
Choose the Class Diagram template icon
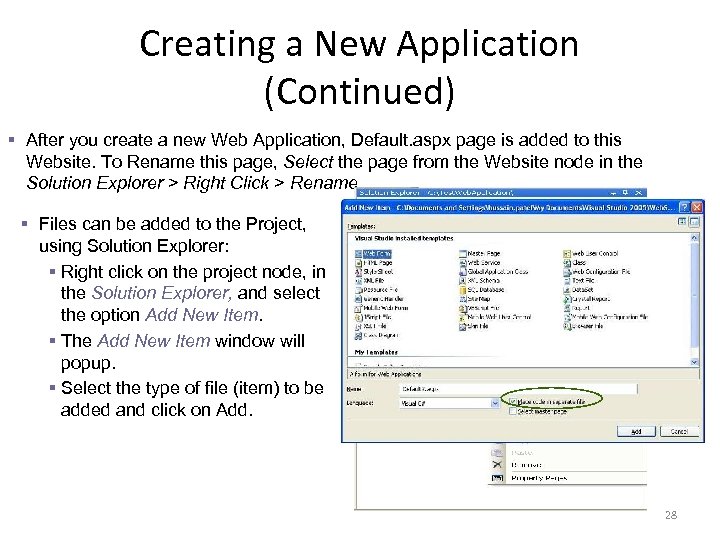[359, 336]
